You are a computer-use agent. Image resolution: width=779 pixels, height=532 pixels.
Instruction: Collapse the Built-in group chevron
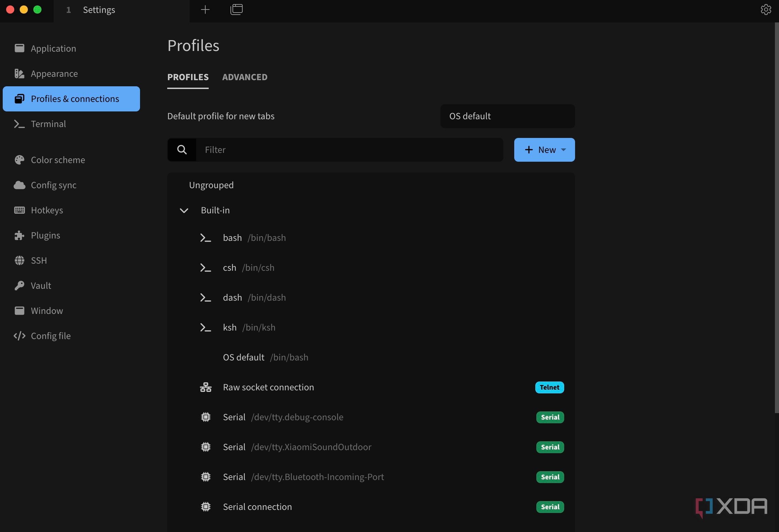(x=184, y=211)
